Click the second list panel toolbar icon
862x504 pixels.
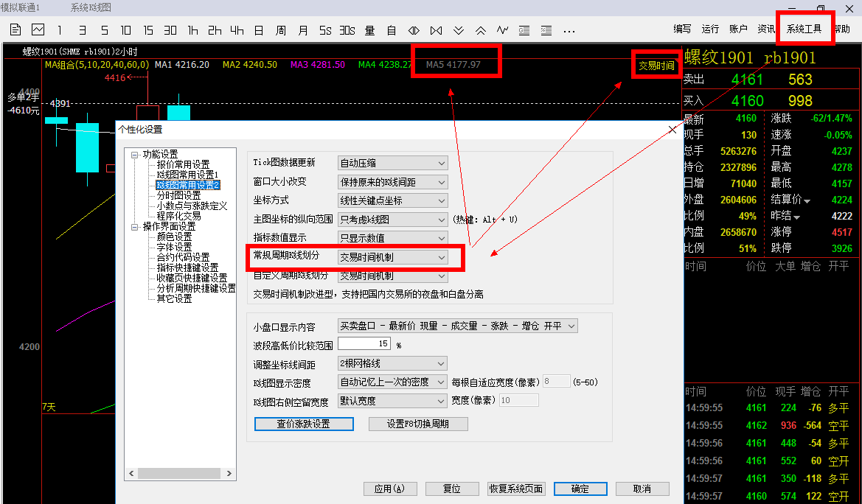tap(546, 31)
